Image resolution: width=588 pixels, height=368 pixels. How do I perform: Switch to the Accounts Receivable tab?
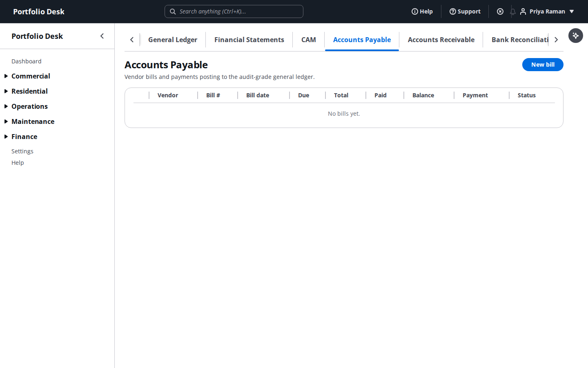[x=441, y=40]
